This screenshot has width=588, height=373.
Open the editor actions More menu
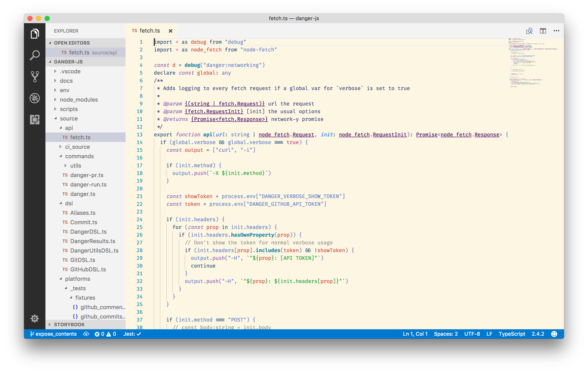click(556, 31)
